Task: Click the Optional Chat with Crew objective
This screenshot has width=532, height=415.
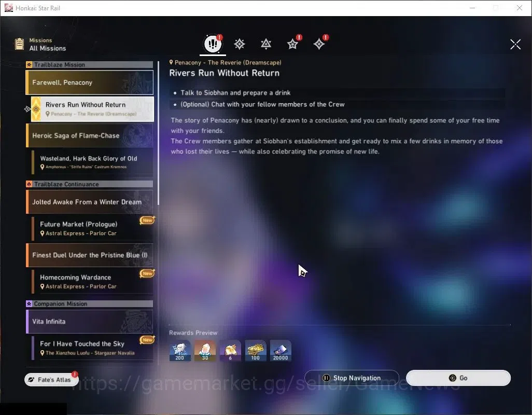Action: 337,104
